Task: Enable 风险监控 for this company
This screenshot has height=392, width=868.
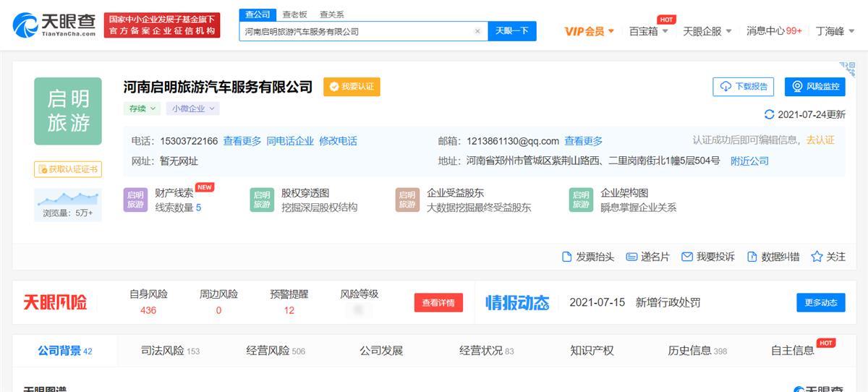Action: [814, 87]
